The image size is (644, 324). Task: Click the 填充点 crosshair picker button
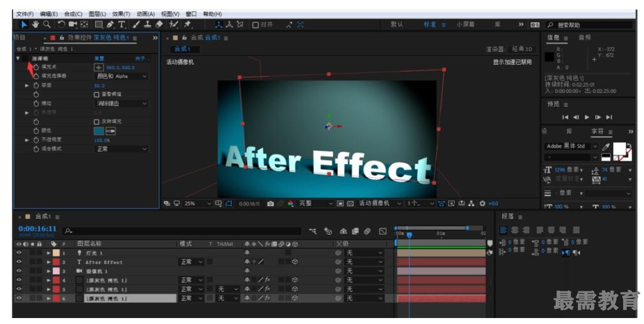click(98, 67)
